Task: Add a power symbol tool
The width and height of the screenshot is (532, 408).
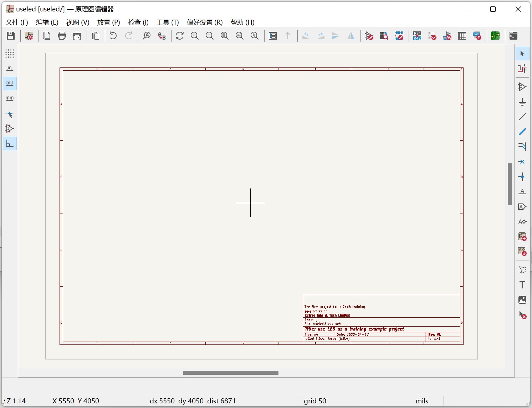Action: tap(522, 102)
